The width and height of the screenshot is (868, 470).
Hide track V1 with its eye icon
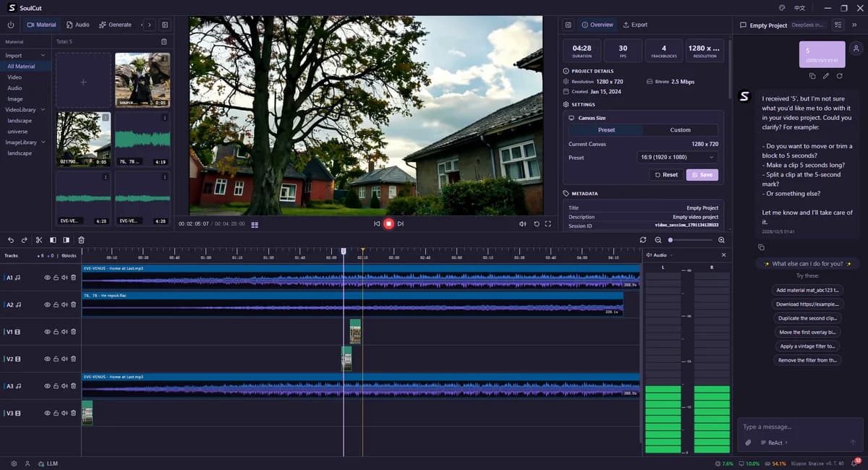(x=48, y=332)
